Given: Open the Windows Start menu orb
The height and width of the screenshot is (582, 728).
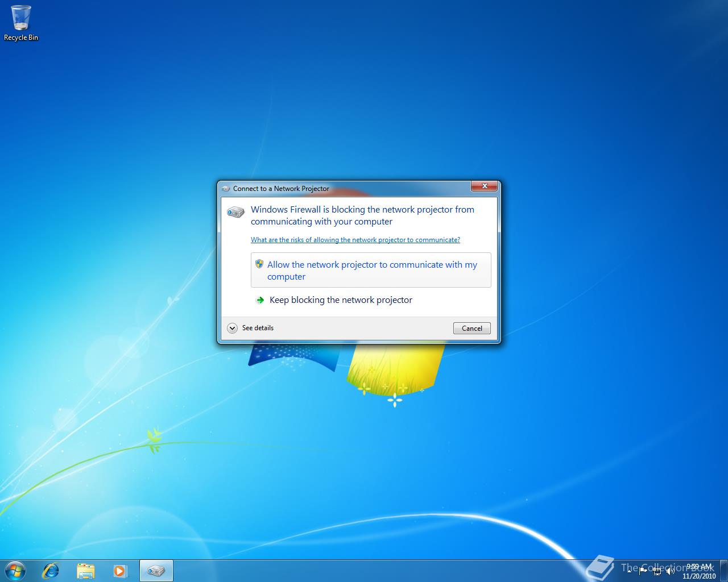Looking at the screenshot, I should 15,571.
